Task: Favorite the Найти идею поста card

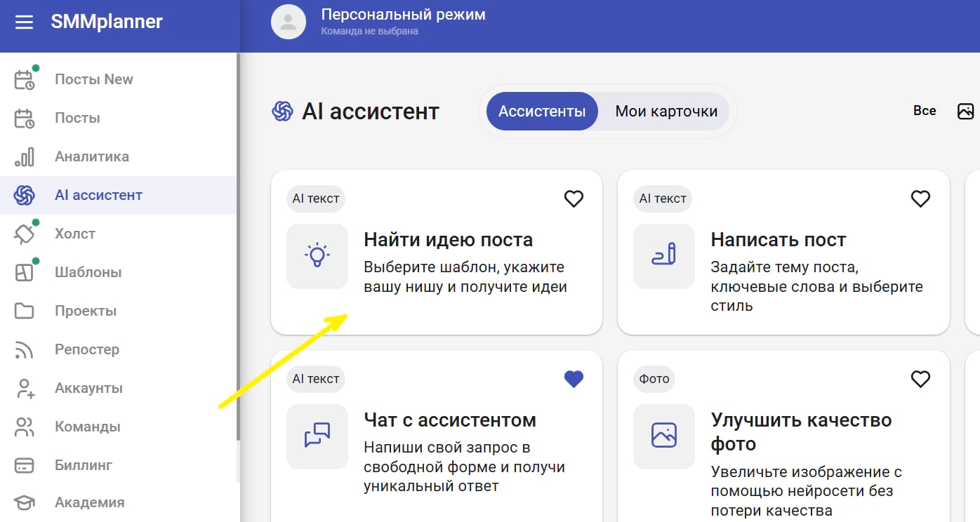Action: click(x=574, y=199)
